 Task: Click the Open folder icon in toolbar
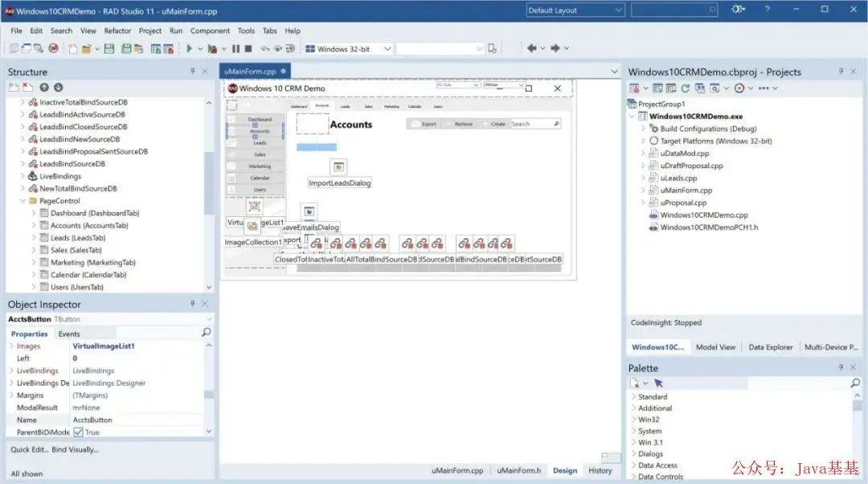(86, 49)
